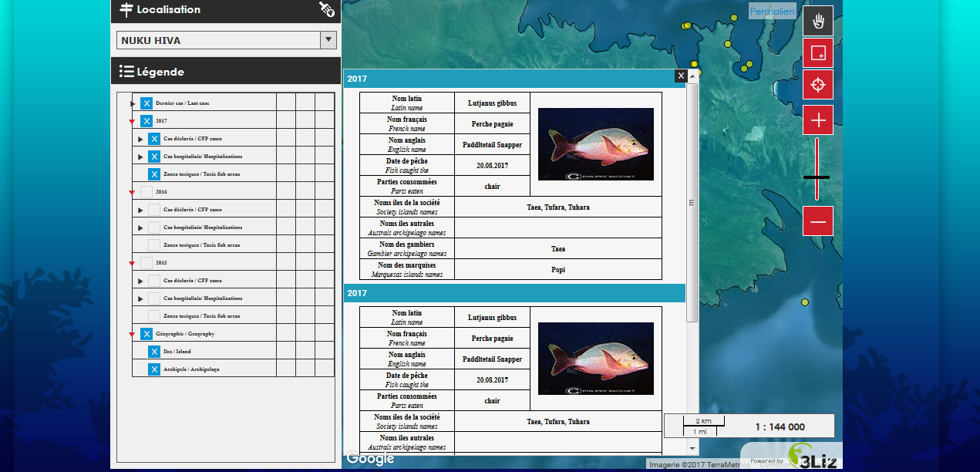The height and width of the screenshot is (472, 980).
Task: Click the crosshair zoom-to-extent button
Action: pyautogui.click(x=818, y=84)
